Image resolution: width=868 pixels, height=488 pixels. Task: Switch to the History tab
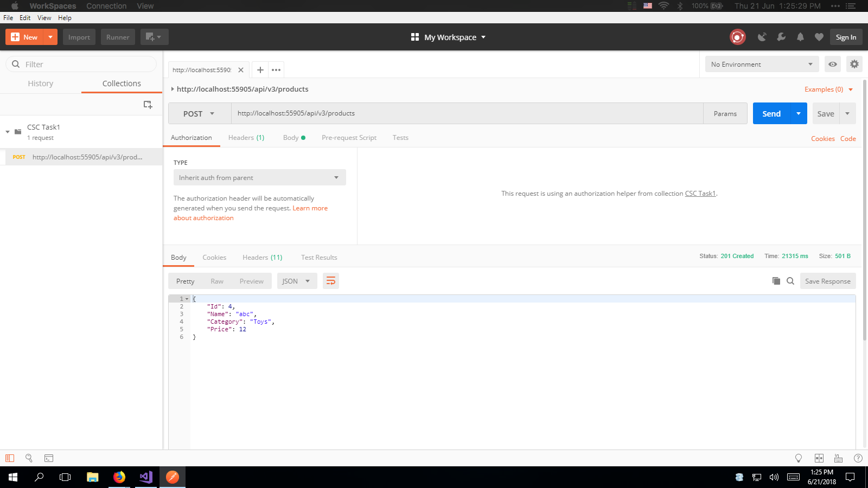coord(41,84)
